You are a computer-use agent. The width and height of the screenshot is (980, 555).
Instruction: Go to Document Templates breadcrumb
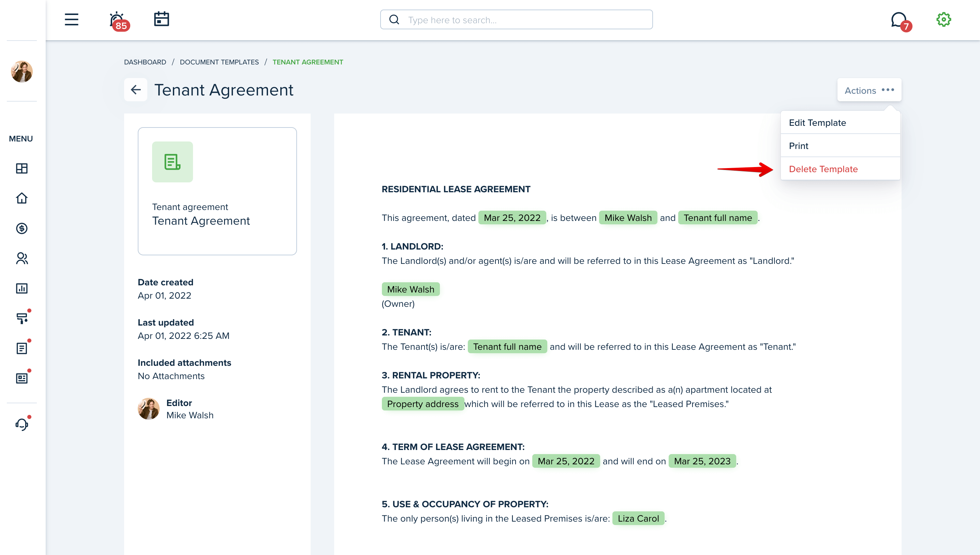(219, 62)
